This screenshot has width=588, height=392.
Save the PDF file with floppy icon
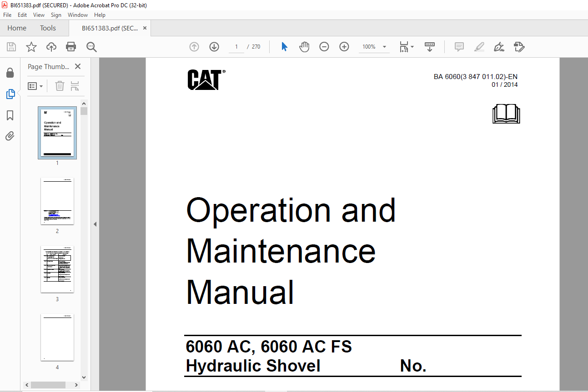(11, 47)
